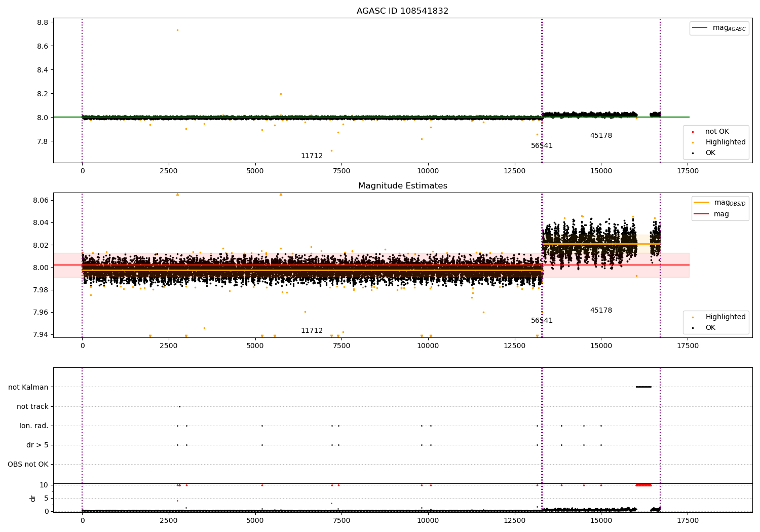This screenshot has height=532, width=760.
Task: Click the orange outlier point near 8.73
Action: [x=177, y=30]
